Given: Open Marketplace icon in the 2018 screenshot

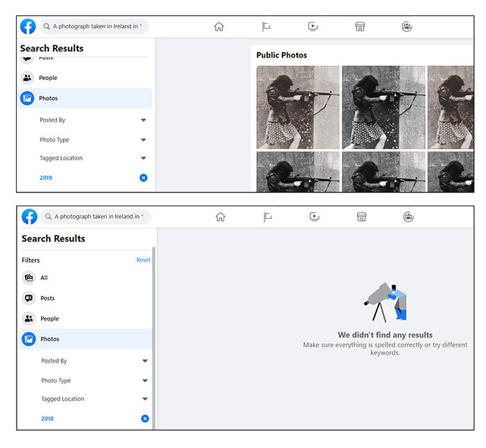Looking at the screenshot, I should 362,217.
